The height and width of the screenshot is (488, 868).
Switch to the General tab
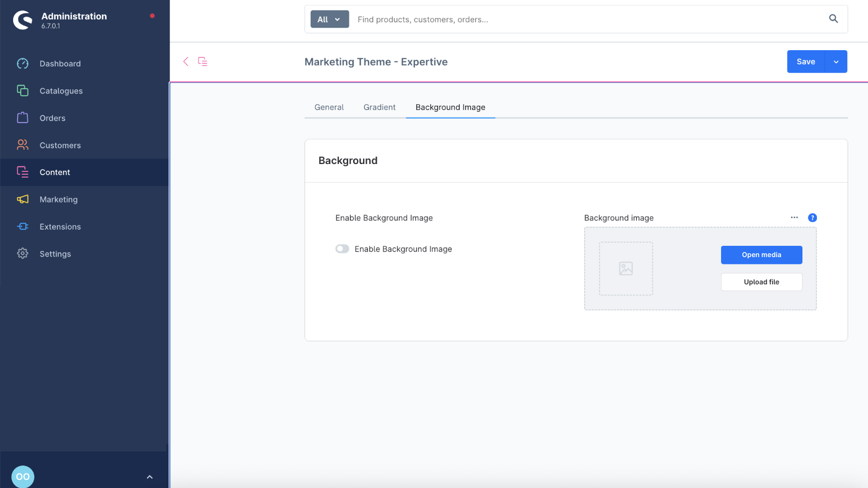329,107
